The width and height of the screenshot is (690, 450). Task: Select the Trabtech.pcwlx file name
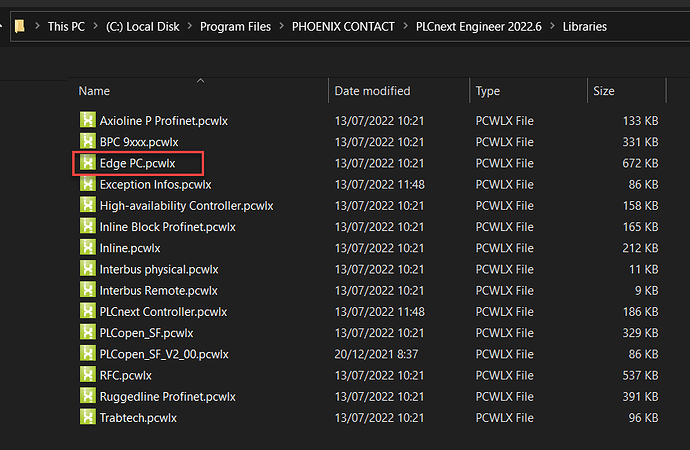(x=138, y=417)
